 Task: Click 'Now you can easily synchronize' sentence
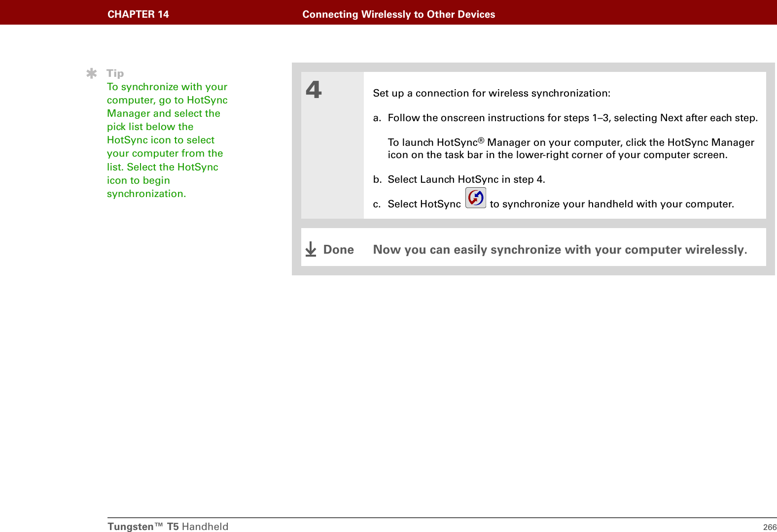[x=560, y=250]
